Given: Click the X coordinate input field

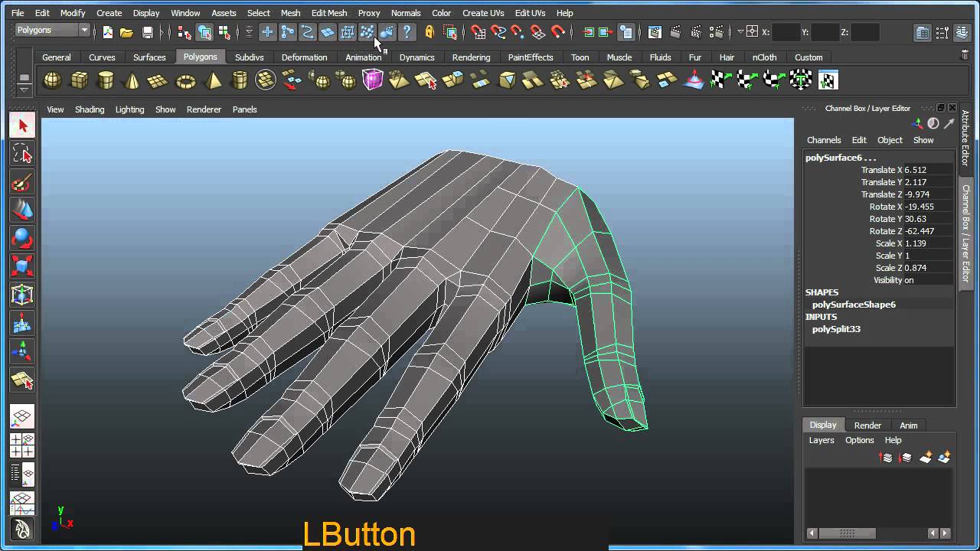Looking at the screenshot, I should [x=786, y=32].
